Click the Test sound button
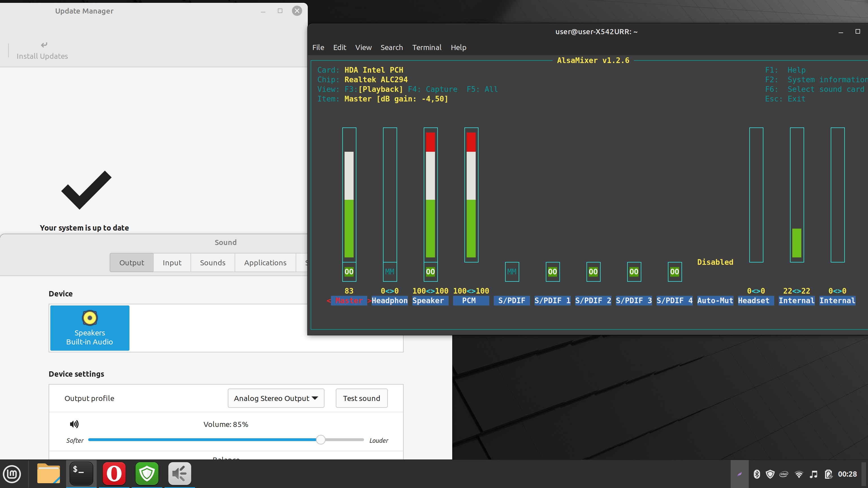Image resolution: width=868 pixels, height=488 pixels. pyautogui.click(x=362, y=398)
